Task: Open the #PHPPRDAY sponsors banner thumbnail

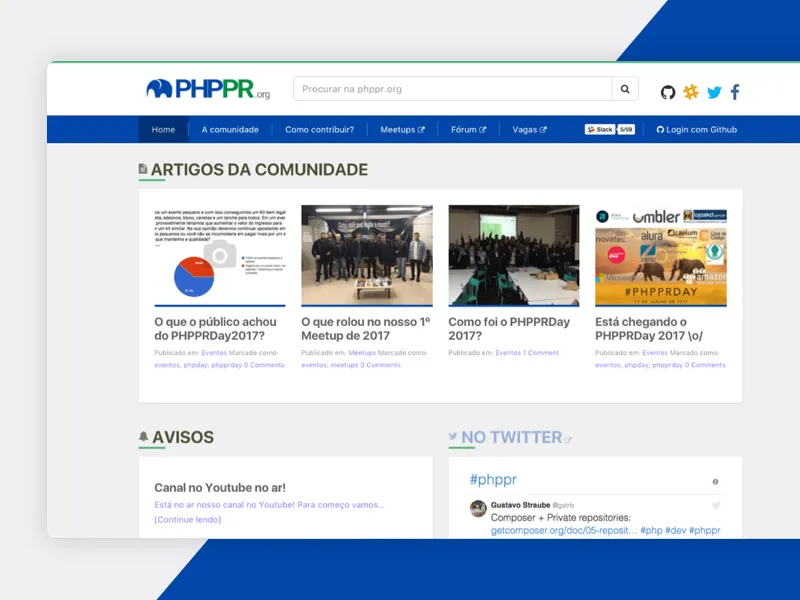Action: point(661,255)
